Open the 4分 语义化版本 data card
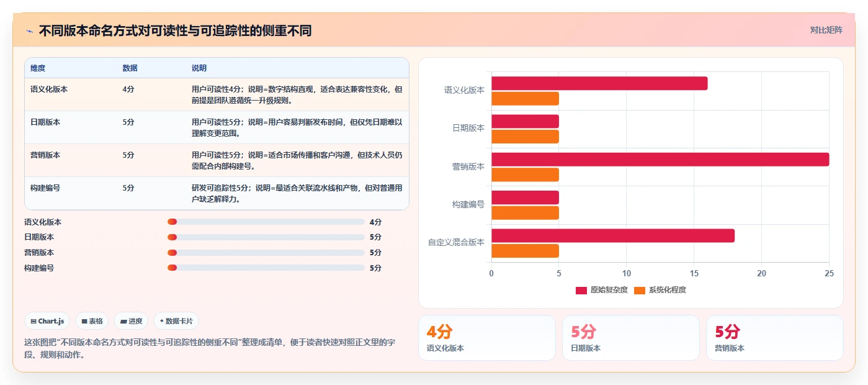The image size is (868, 385). coord(487,338)
